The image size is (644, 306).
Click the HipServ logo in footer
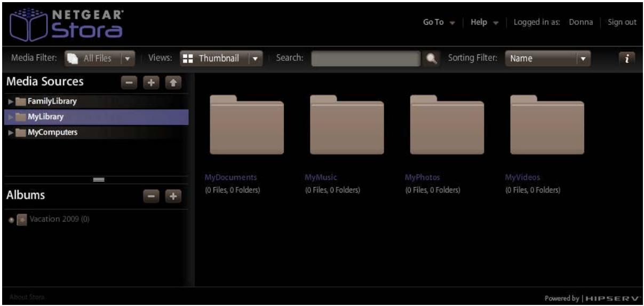pos(613,298)
